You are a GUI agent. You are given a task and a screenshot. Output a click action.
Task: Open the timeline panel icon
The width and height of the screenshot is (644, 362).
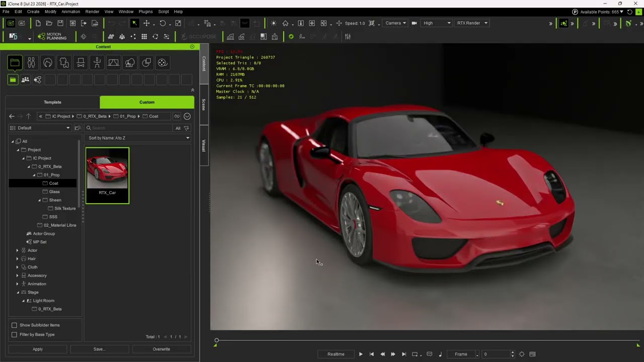[x=532, y=354]
